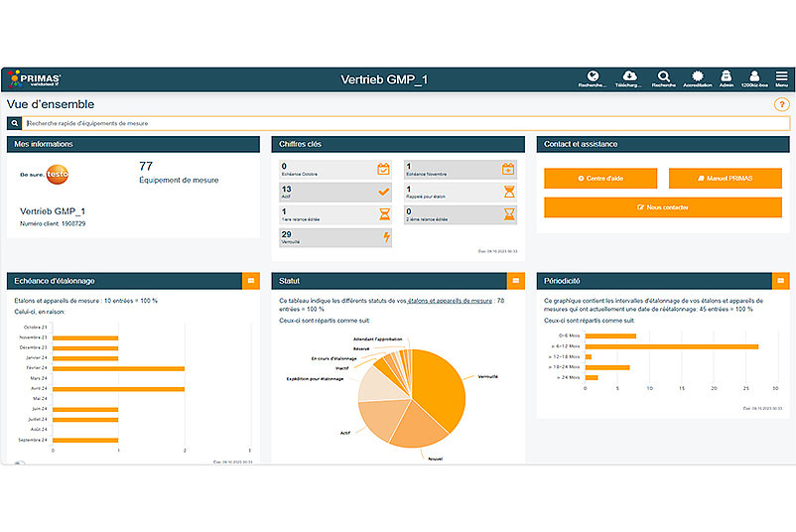Open the Manuel PRIMAS button
Screen dimensions: 796x532
coord(725,179)
